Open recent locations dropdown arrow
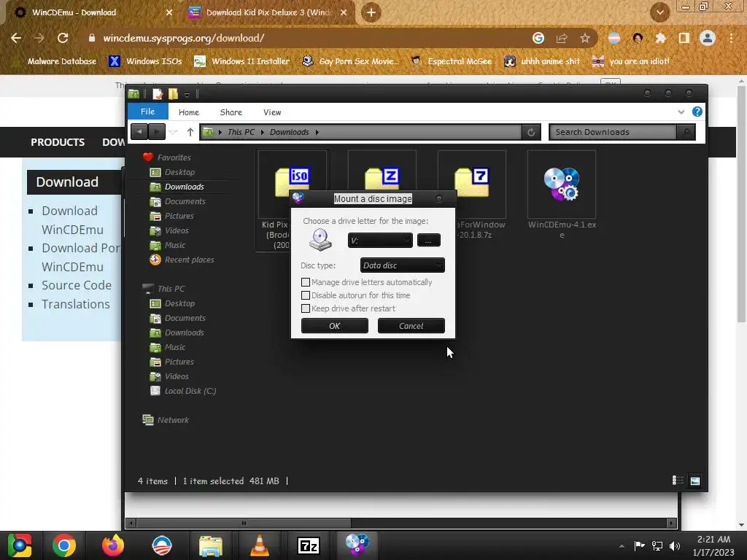The width and height of the screenshot is (747, 560). 174,133
